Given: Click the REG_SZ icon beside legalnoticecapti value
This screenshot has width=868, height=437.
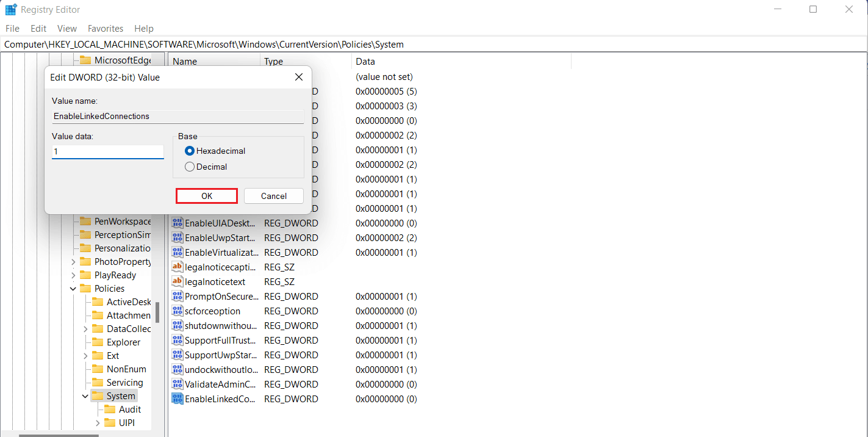Looking at the screenshot, I should [x=177, y=267].
